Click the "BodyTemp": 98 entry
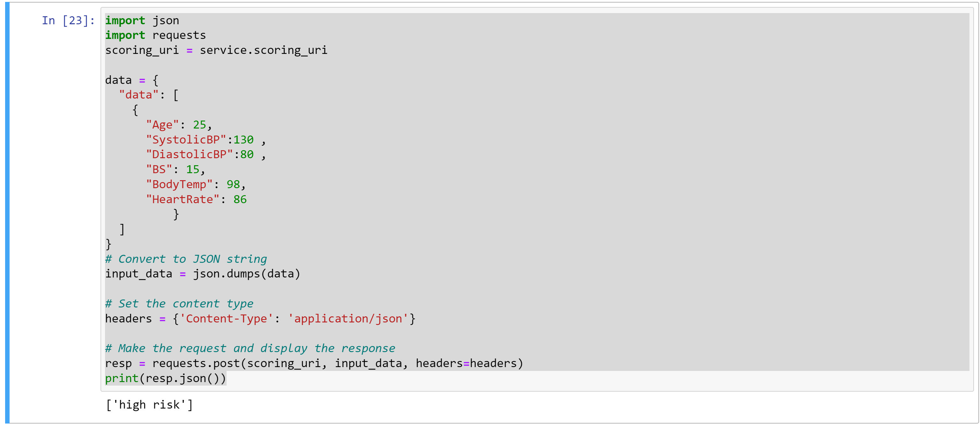 196,185
